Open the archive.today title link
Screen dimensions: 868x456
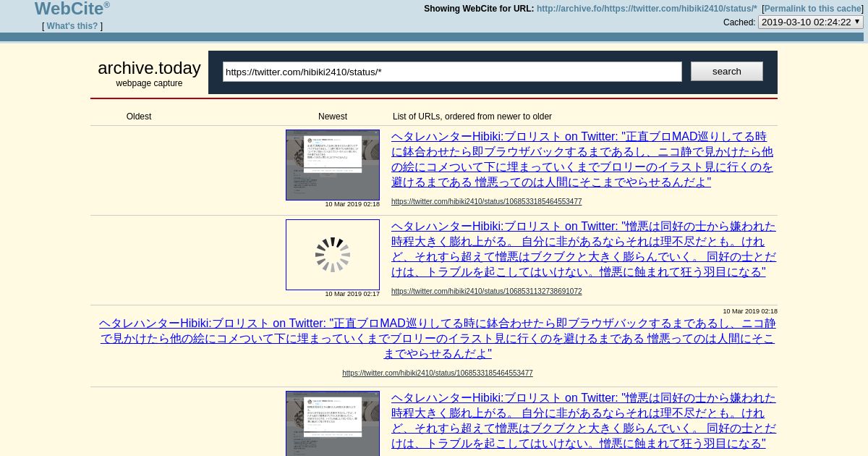tap(149, 68)
